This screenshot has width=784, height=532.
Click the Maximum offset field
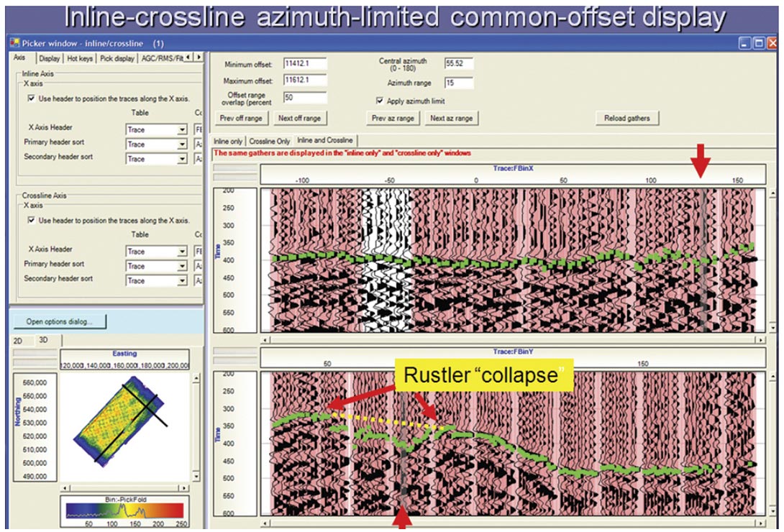click(305, 80)
